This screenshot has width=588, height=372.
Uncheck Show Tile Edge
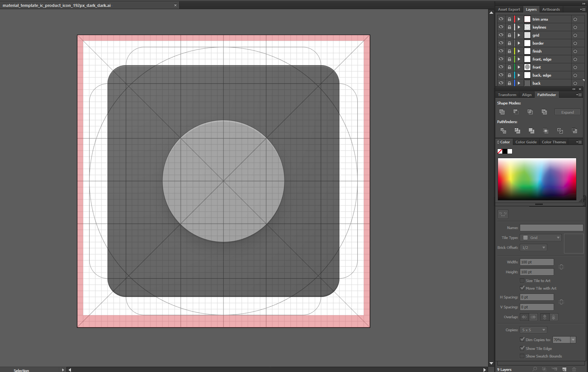point(522,348)
